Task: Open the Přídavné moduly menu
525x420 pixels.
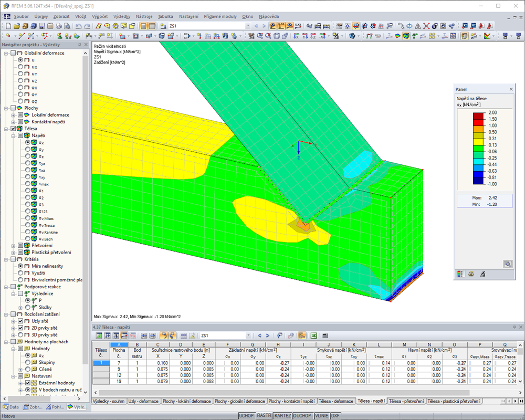Action: click(220, 16)
